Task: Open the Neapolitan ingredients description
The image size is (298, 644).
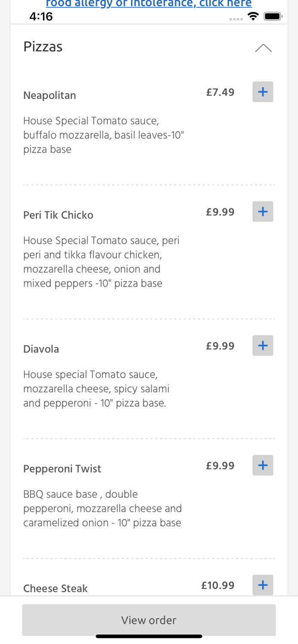Action: pos(103,135)
